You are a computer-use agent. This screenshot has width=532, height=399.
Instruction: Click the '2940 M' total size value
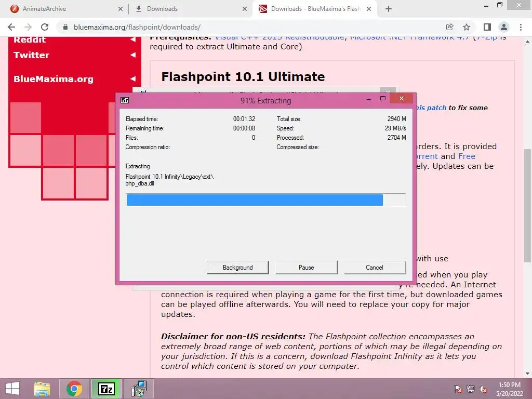click(x=396, y=119)
